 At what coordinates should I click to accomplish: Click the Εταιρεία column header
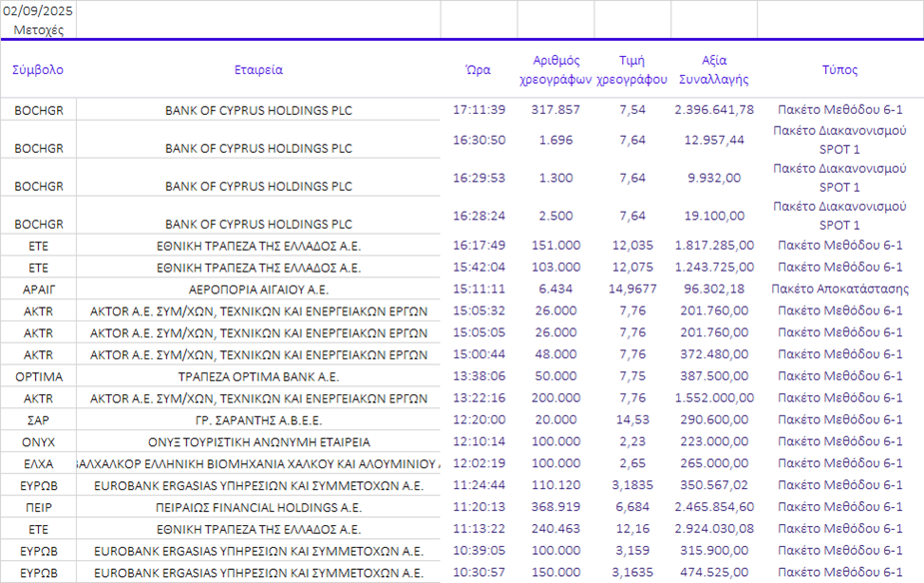point(259,70)
